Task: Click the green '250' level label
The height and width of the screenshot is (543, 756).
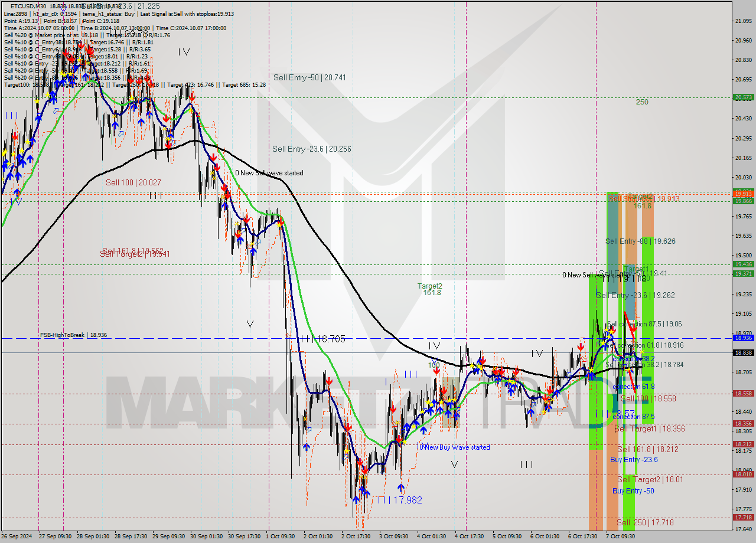Action: click(642, 102)
